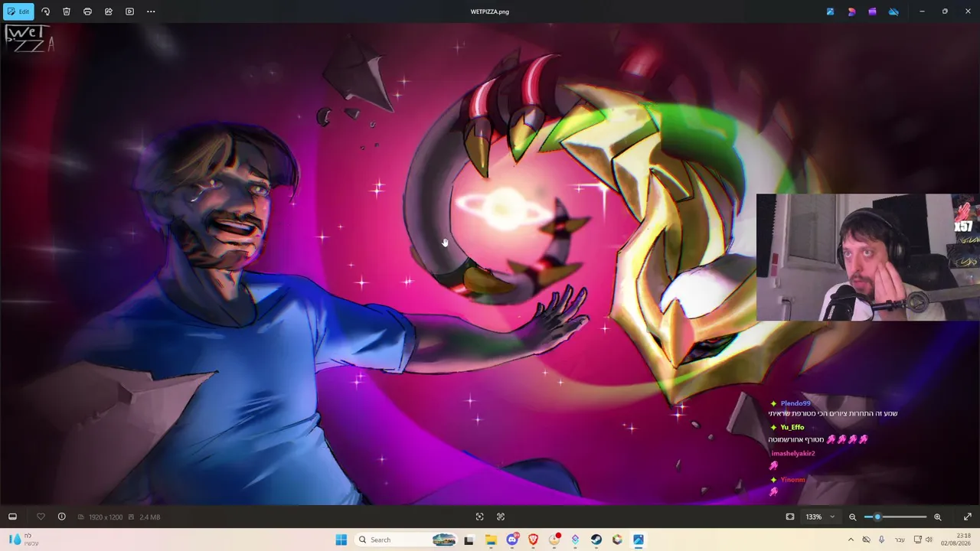This screenshot has width=980, height=551.
Task: Share the image via the share icon
Action: (109, 11)
